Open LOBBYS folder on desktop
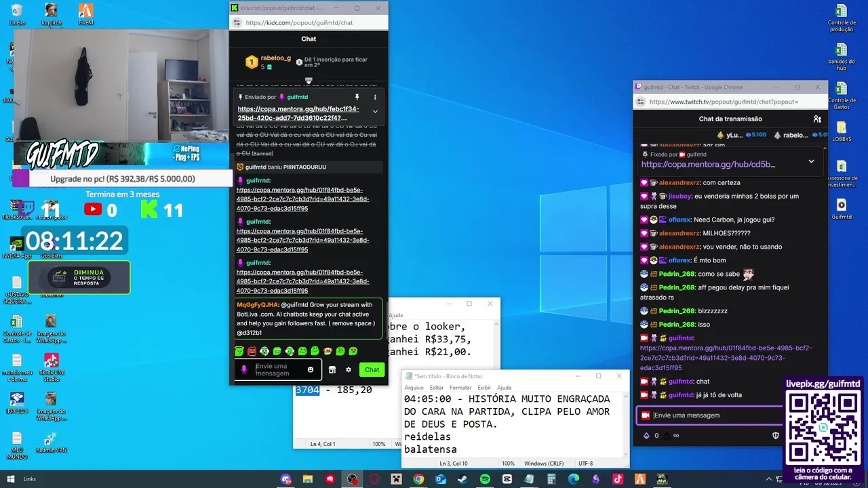Screen dimensions: 868x488 pyautogui.click(x=841, y=131)
